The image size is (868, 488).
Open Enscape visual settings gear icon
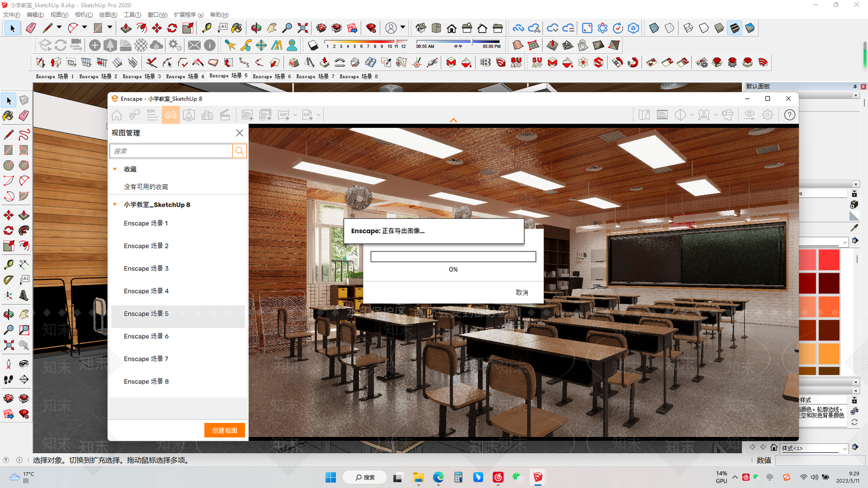pos(768,115)
